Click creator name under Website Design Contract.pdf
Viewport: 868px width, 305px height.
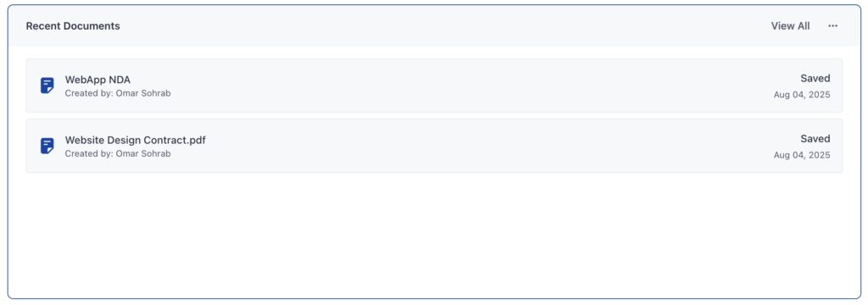pos(142,153)
